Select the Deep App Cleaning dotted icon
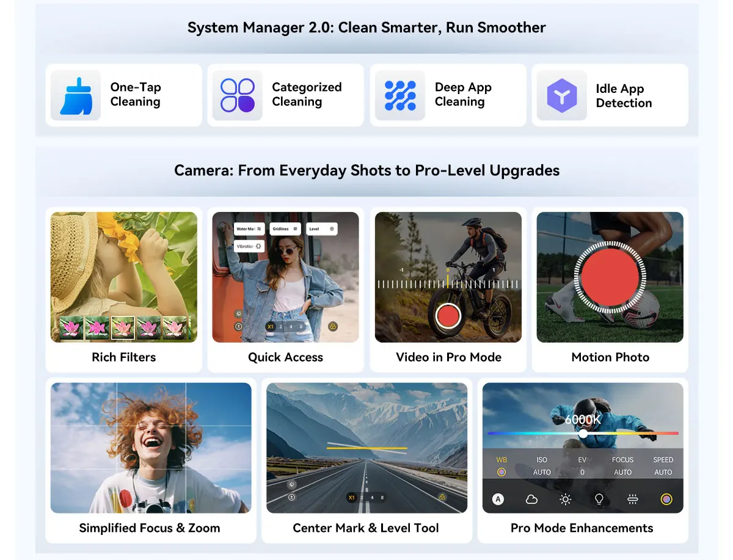This screenshot has height=560, width=733. pyautogui.click(x=400, y=95)
